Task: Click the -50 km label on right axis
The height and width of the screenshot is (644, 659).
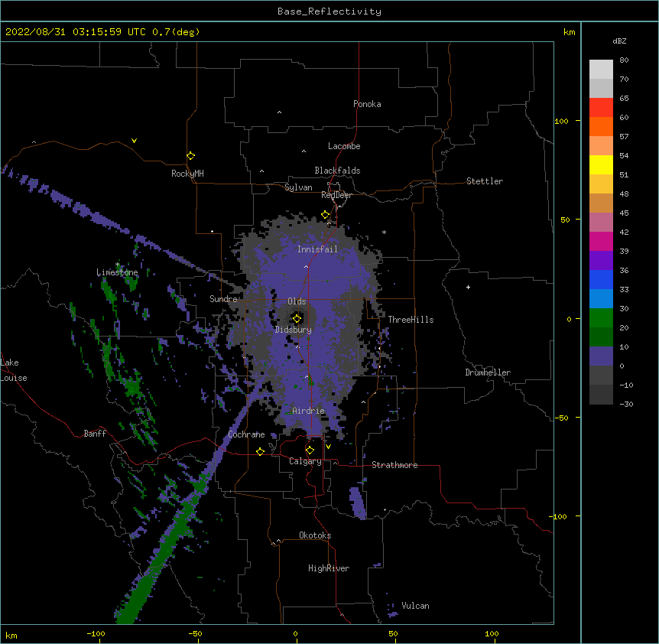Action: 561,418
